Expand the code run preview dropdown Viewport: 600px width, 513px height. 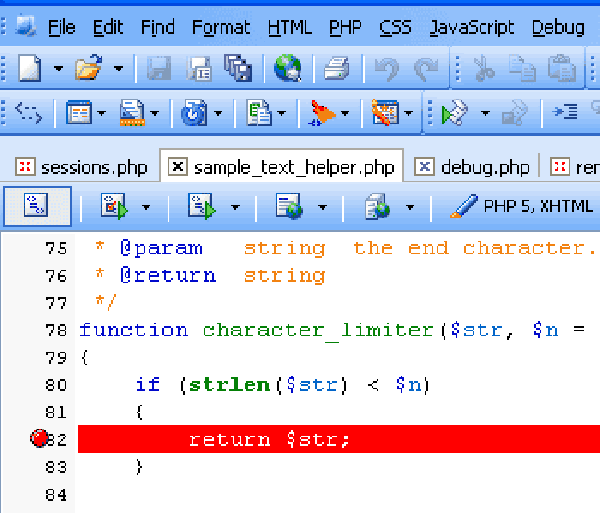[235, 207]
